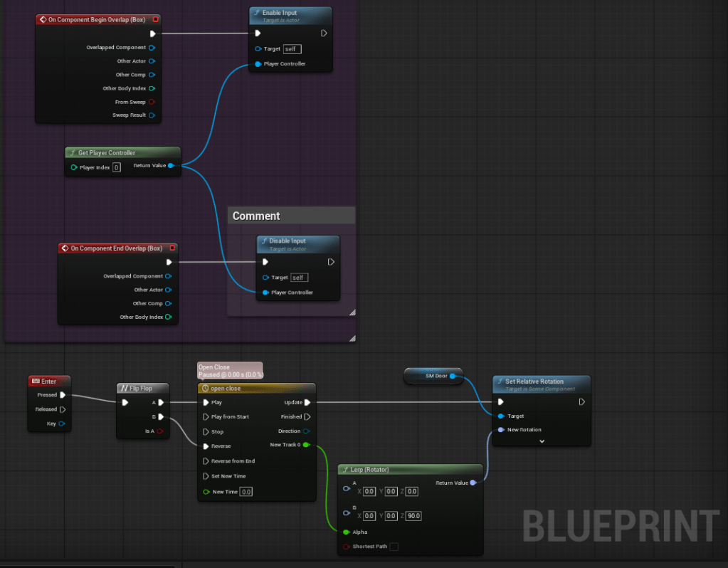
Task: Click the Finished exec pin on timeline node
Action: coord(307,416)
